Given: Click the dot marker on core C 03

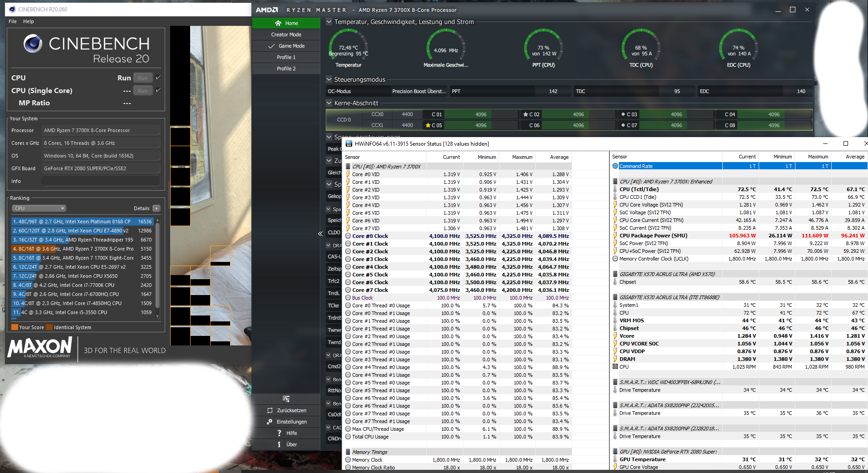Looking at the screenshot, I should [x=623, y=114].
